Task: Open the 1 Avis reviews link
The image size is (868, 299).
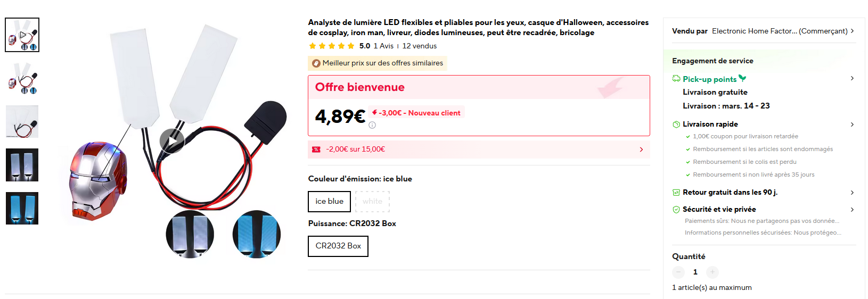Action: pyautogui.click(x=383, y=46)
